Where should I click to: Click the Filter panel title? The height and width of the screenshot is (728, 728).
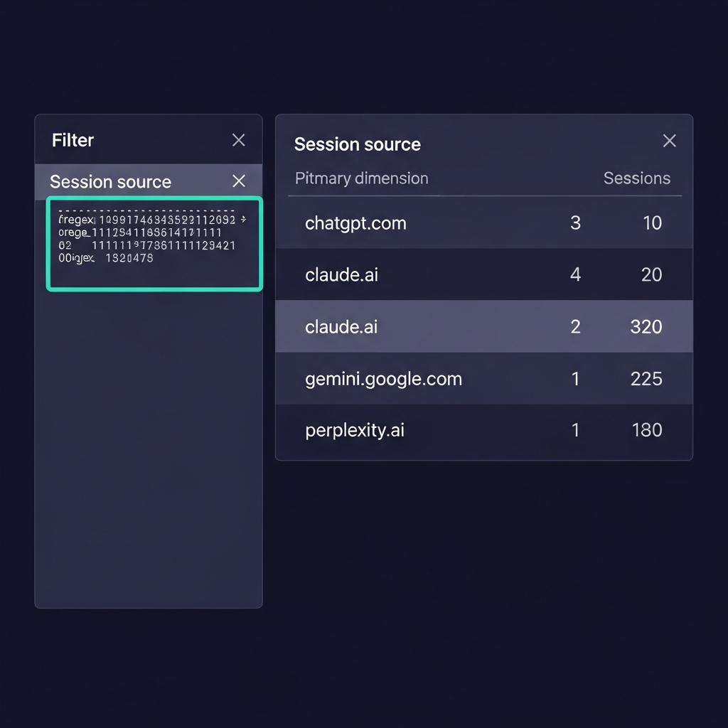(x=73, y=140)
